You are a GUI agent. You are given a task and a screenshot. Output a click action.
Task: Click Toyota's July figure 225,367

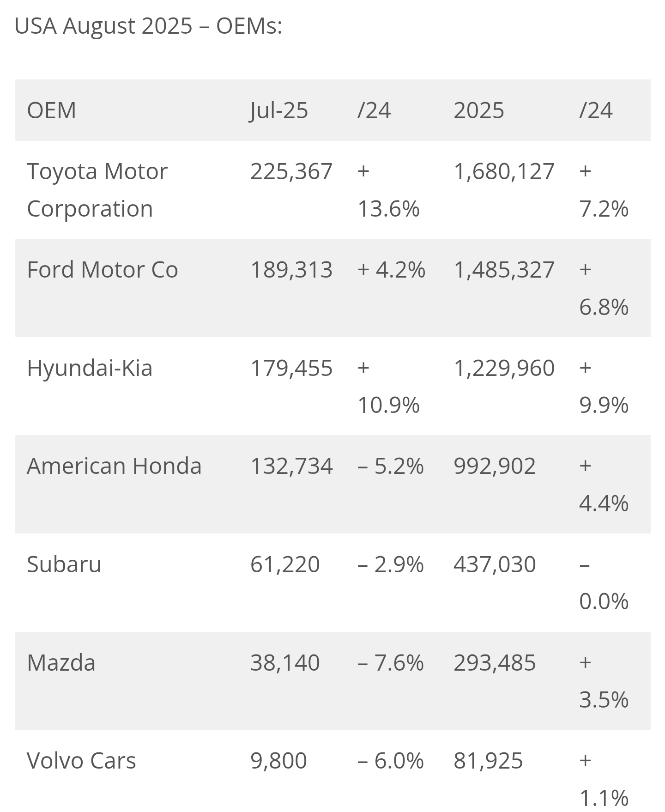pos(291,171)
